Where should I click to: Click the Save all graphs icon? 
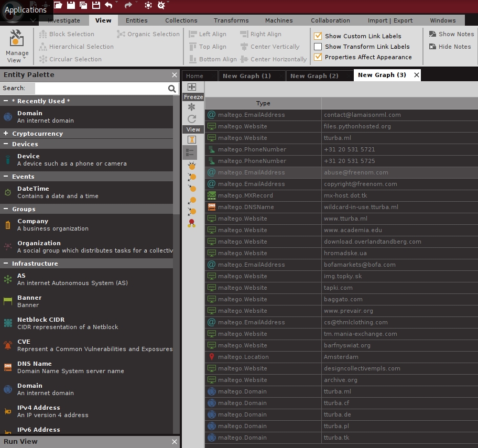(x=83, y=5)
